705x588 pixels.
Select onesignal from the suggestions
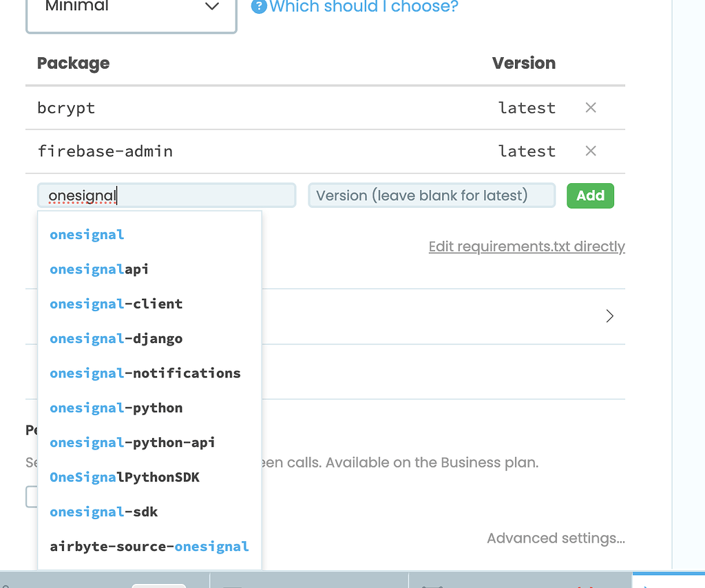(x=87, y=234)
